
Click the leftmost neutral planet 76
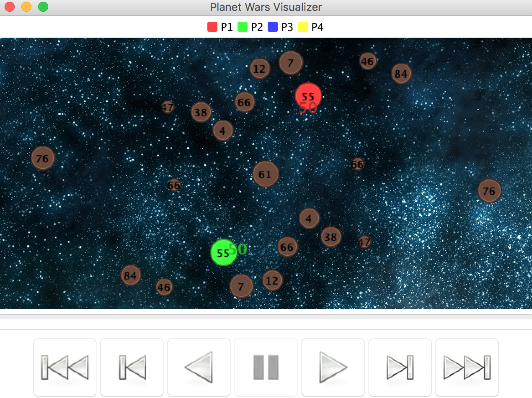point(43,158)
